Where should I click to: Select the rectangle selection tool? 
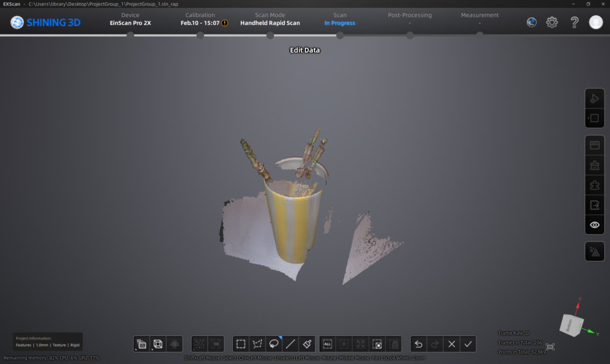[x=241, y=344]
